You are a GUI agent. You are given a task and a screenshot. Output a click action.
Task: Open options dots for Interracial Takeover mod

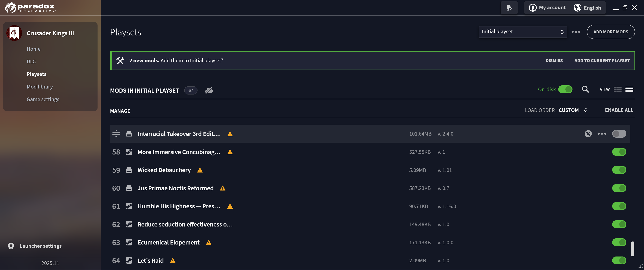602,134
